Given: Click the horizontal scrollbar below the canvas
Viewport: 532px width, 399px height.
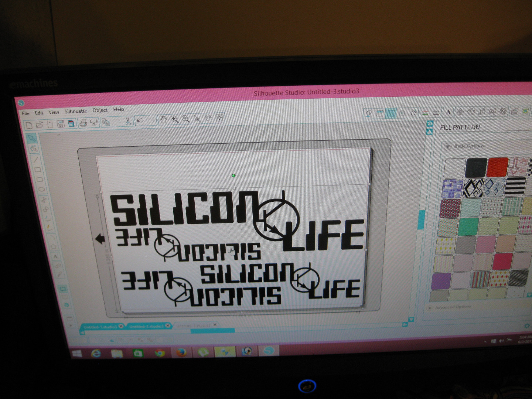Looking at the screenshot, I should [212, 331].
